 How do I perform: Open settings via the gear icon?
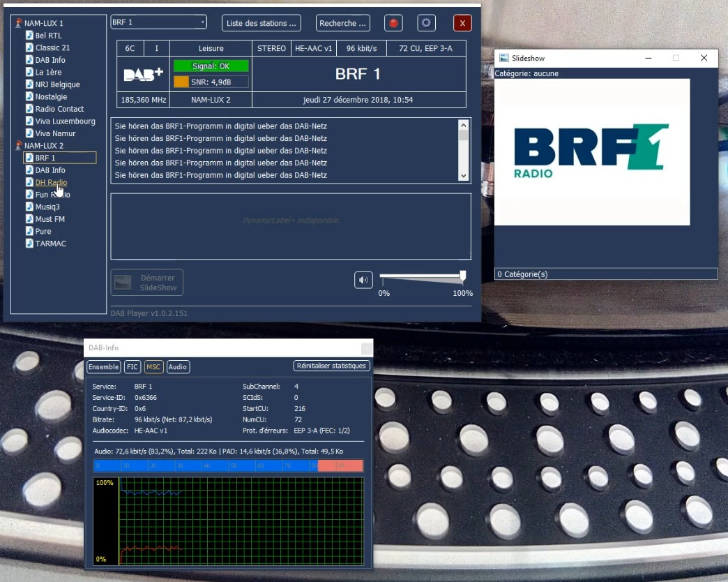[426, 23]
